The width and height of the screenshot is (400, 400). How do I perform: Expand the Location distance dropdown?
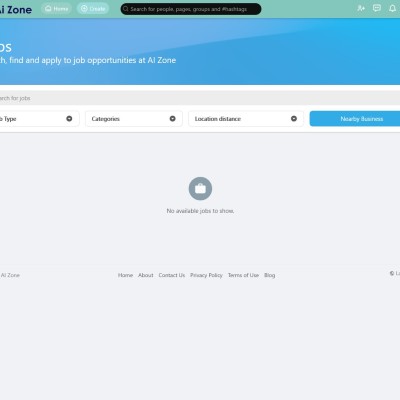246,119
